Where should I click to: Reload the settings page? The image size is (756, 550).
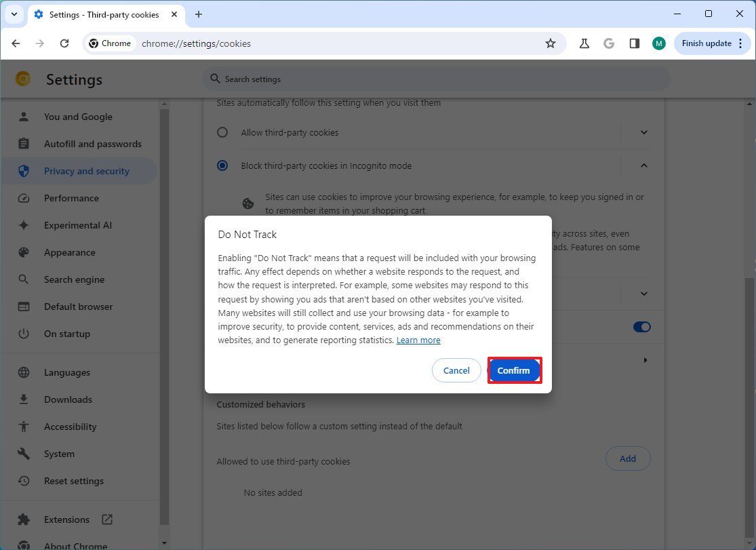pyautogui.click(x=64, y=43)
